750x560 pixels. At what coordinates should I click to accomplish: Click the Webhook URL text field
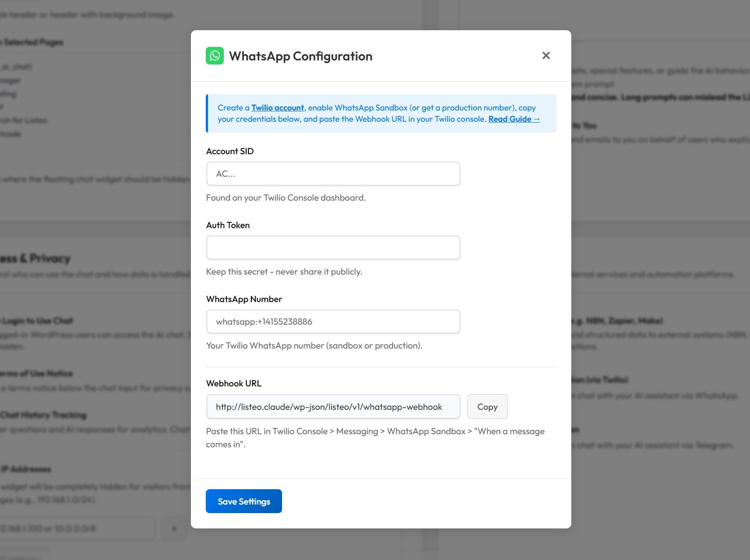click(333, 407)
